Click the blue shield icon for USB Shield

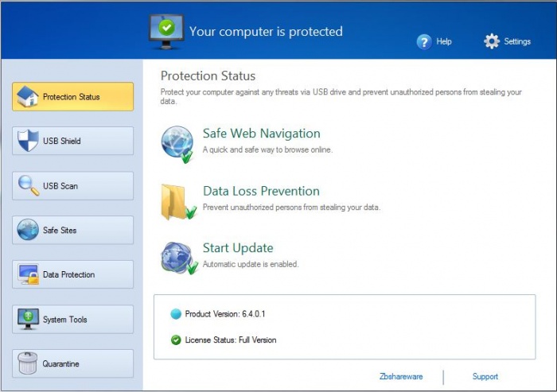click(x=28, y=141)
